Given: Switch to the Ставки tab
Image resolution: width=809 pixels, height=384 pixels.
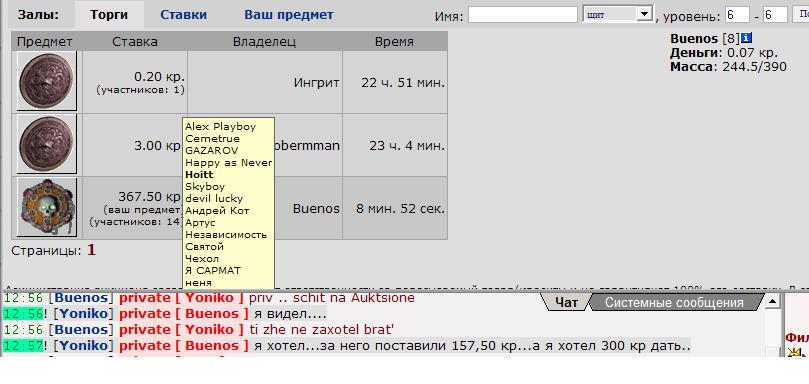Looking at the screenshot, I should coord(184,15).
